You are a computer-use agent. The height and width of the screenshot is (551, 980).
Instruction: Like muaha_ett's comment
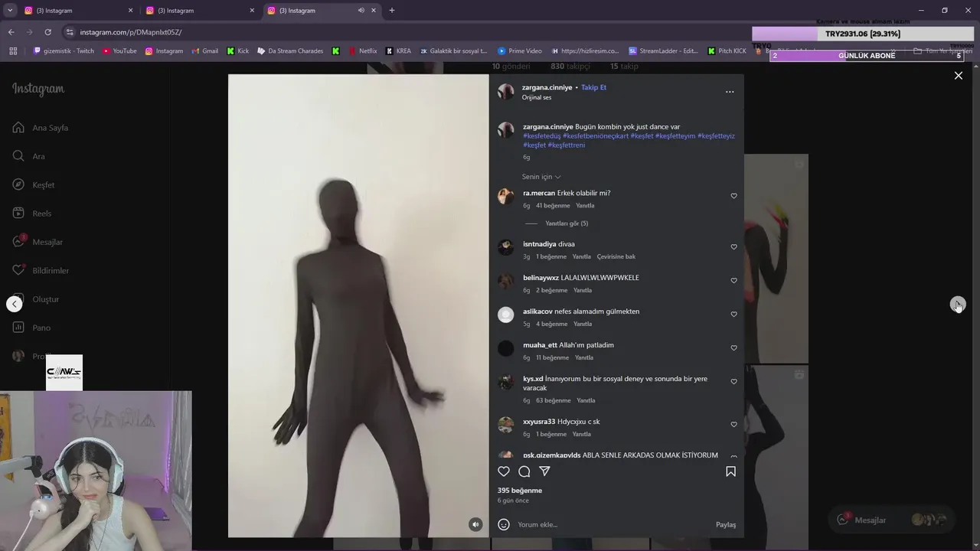733,347
